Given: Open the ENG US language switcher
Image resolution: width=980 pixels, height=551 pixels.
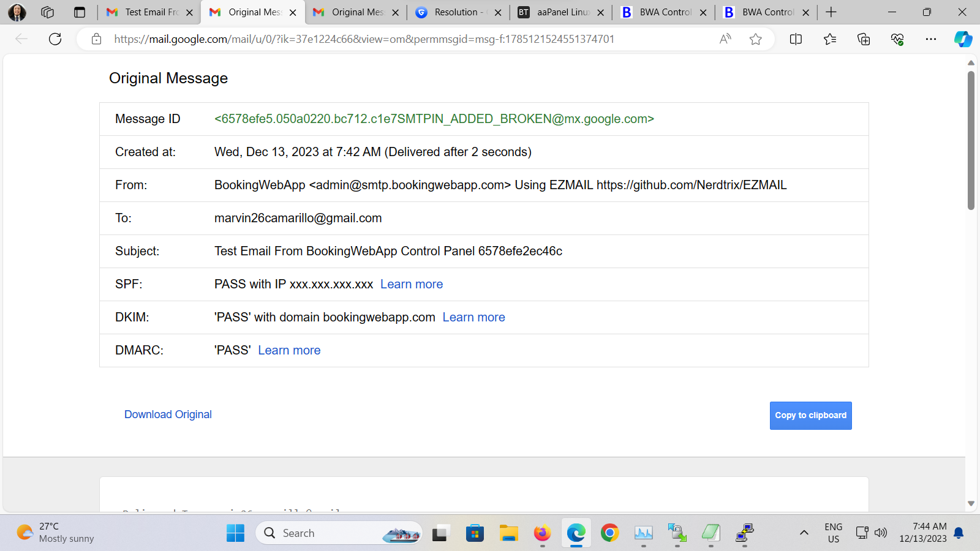Looking at the screenshot, I should point(834,533).
